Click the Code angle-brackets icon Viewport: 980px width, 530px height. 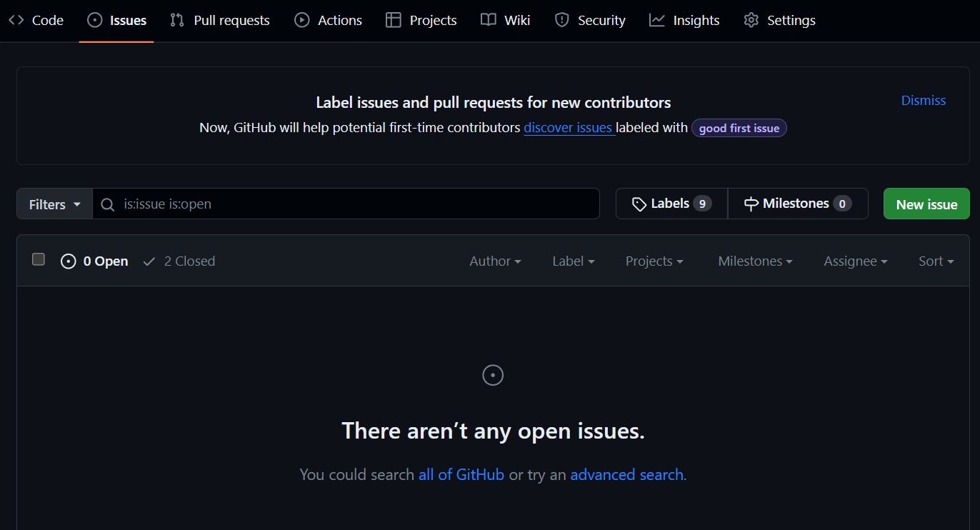pos(16,20)
